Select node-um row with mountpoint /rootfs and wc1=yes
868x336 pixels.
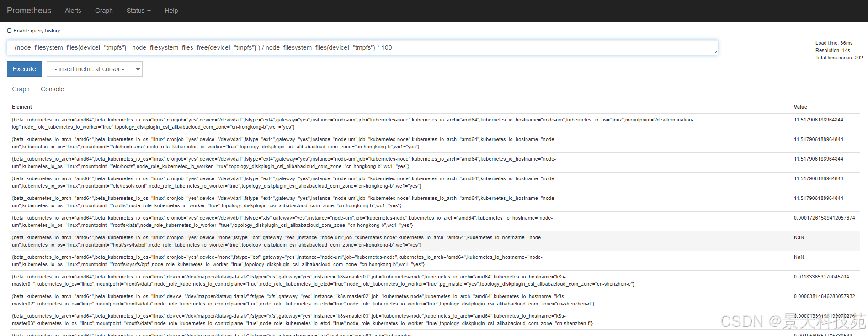[435, 202]
